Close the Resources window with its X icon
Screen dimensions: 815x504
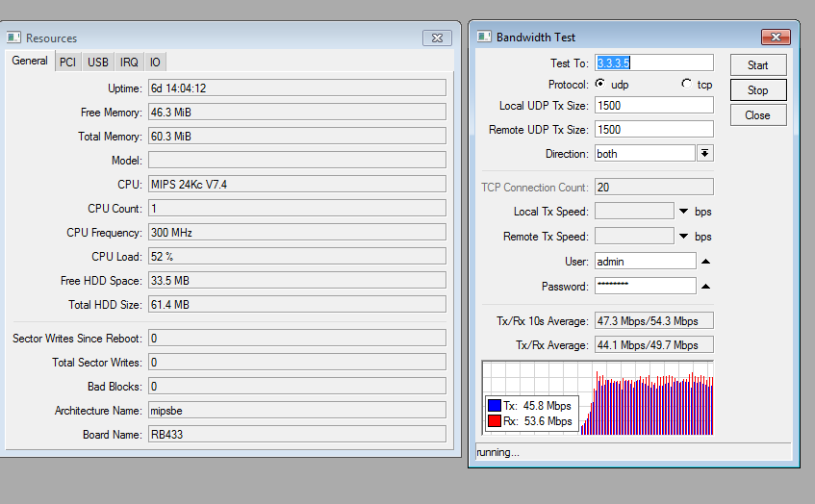pos(437,38)
